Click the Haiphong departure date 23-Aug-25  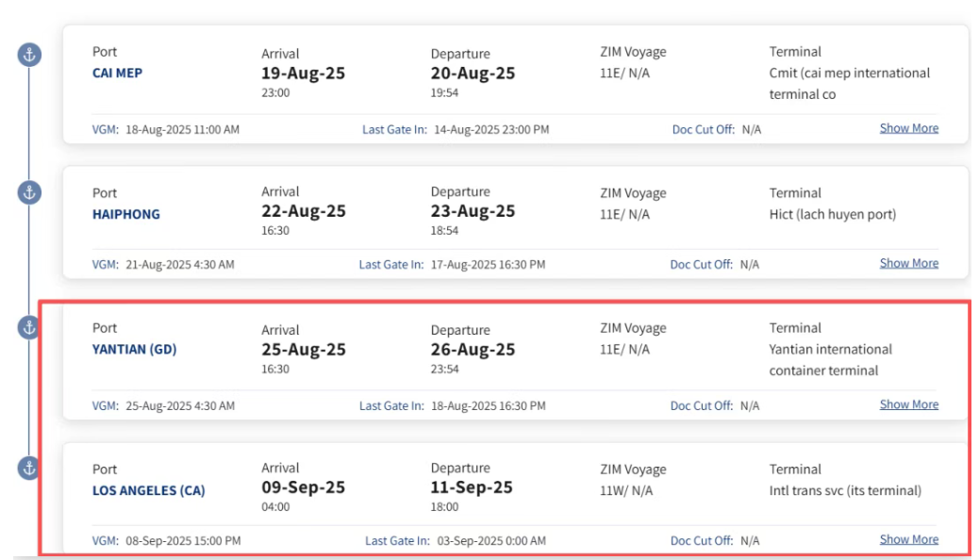(473, 211)
